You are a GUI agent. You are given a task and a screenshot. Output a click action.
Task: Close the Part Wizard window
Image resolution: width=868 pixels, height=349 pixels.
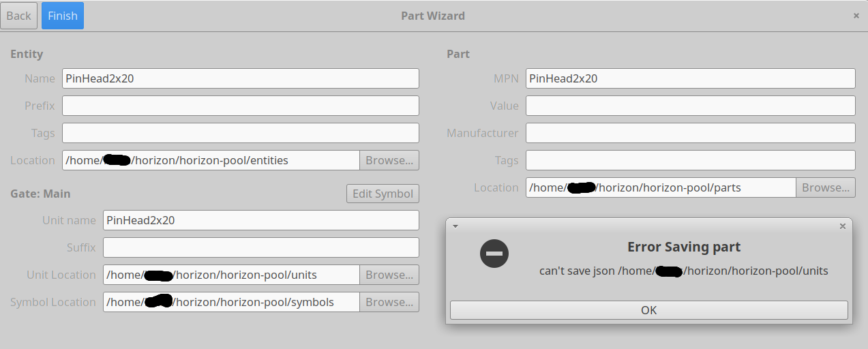pos(856,16)
